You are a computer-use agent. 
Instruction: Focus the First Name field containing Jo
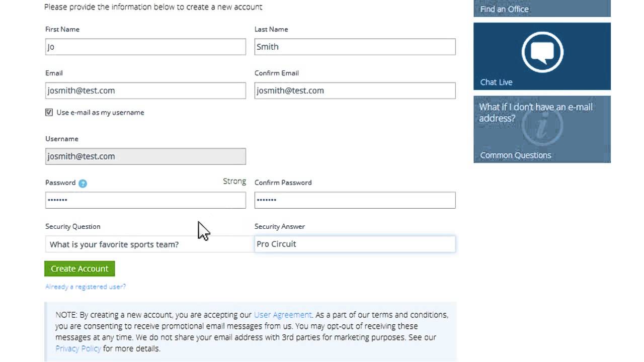pos(145,47)
